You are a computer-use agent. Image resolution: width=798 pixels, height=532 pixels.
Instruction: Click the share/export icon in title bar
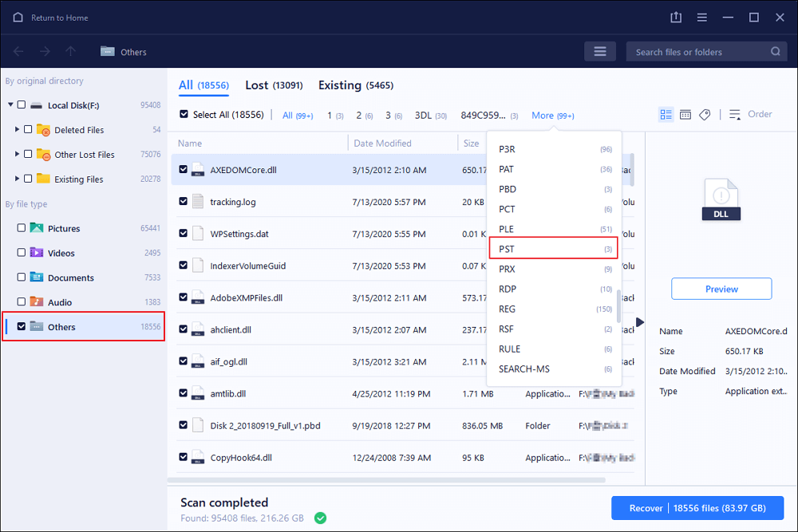676,18
